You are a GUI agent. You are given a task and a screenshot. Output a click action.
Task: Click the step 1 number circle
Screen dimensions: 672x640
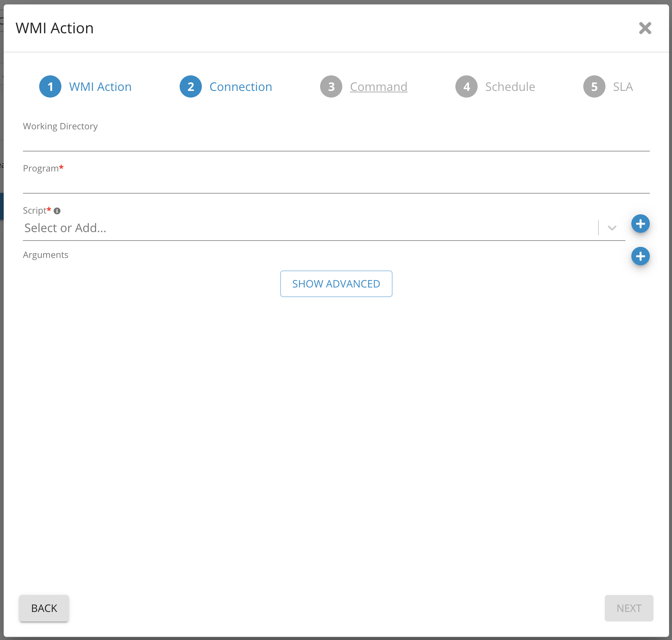click(50, 87)
